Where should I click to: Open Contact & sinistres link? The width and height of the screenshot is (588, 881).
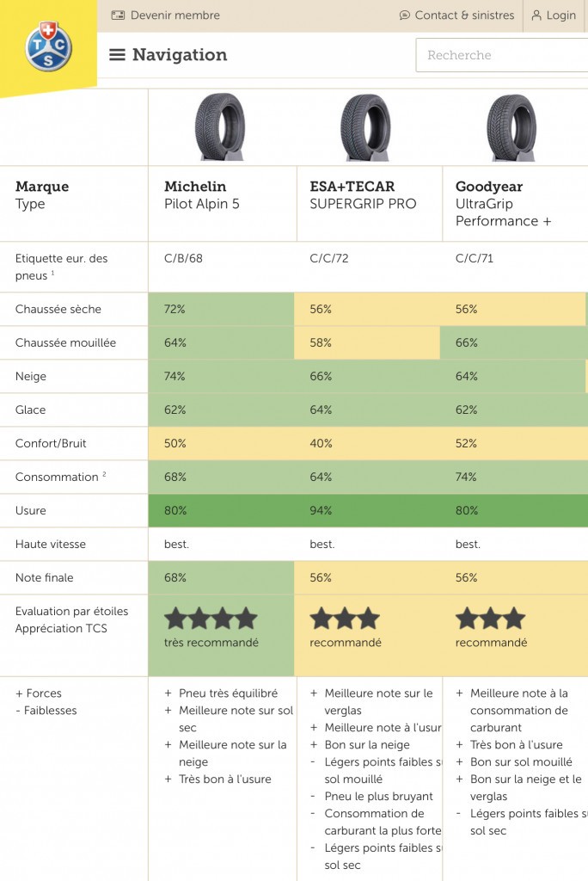coord(464,15)
